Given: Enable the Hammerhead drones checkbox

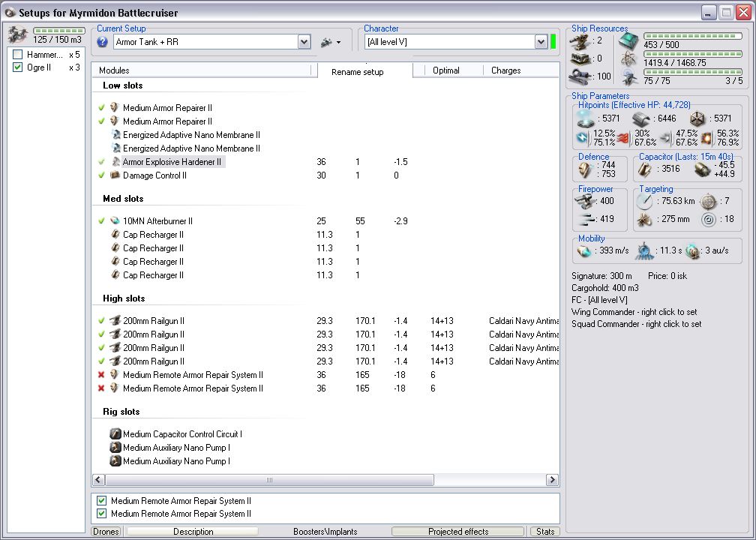Looking at the screenshot, I should [18, 55].
